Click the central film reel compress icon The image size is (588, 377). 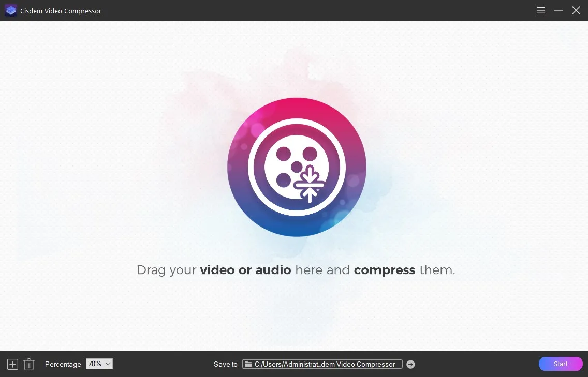coord(297,167)
